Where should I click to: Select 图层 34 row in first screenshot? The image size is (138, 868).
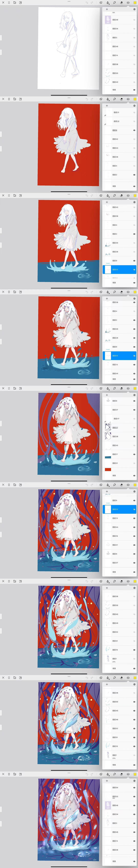click(x=119, y=29)
